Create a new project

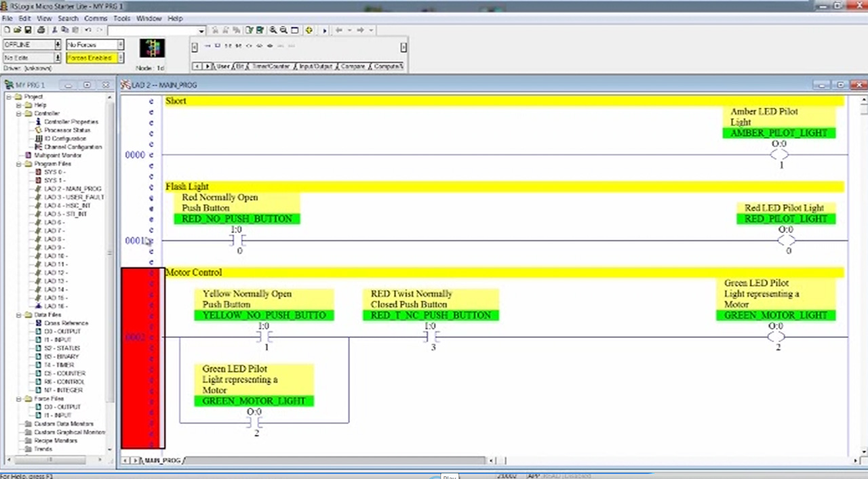7,29
